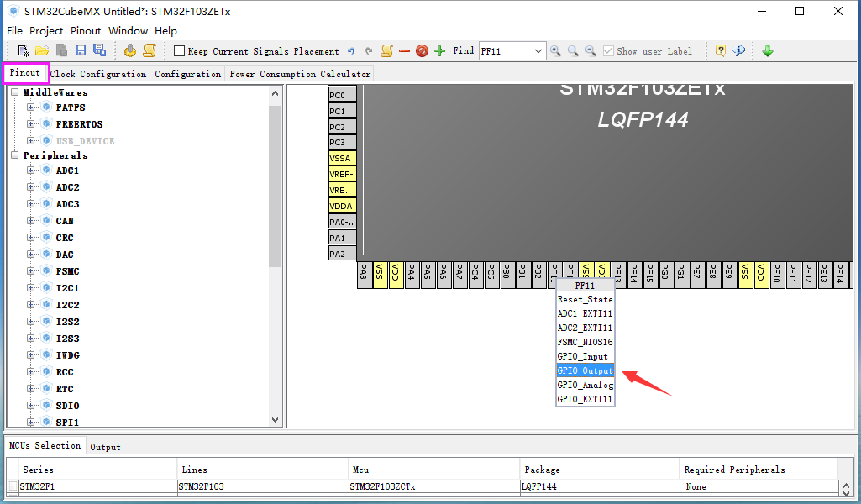The image size is (861, 504).
Task: Click the PB0 pin on chip bottom
Action: pos(507,275)
